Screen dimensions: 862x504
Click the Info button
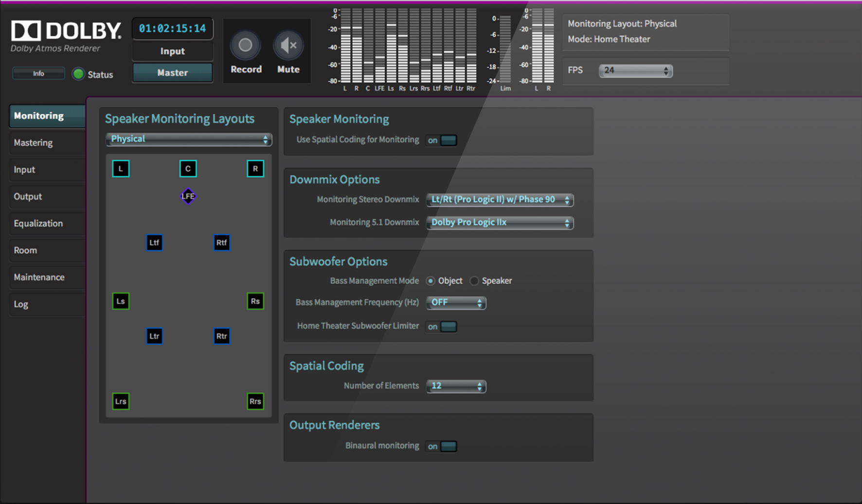(38, 73)
